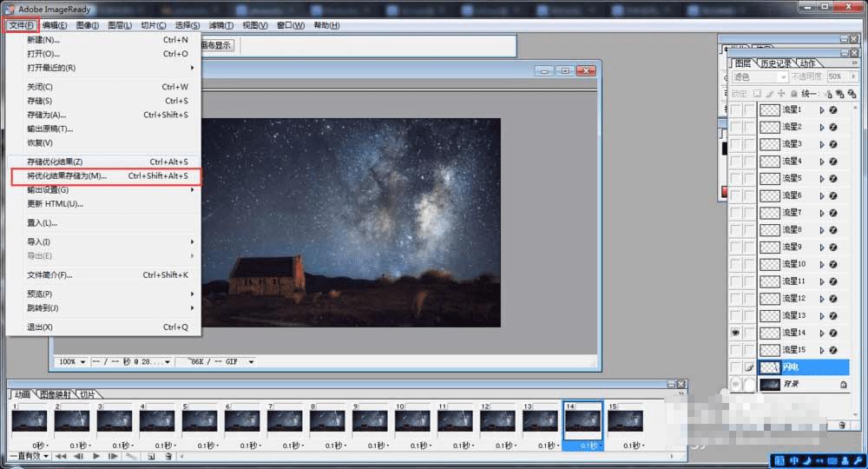Click the lock all padlock icon
The width and height of the screenshot is (868, 469).
pyautogui.click(x=794, y=94)
